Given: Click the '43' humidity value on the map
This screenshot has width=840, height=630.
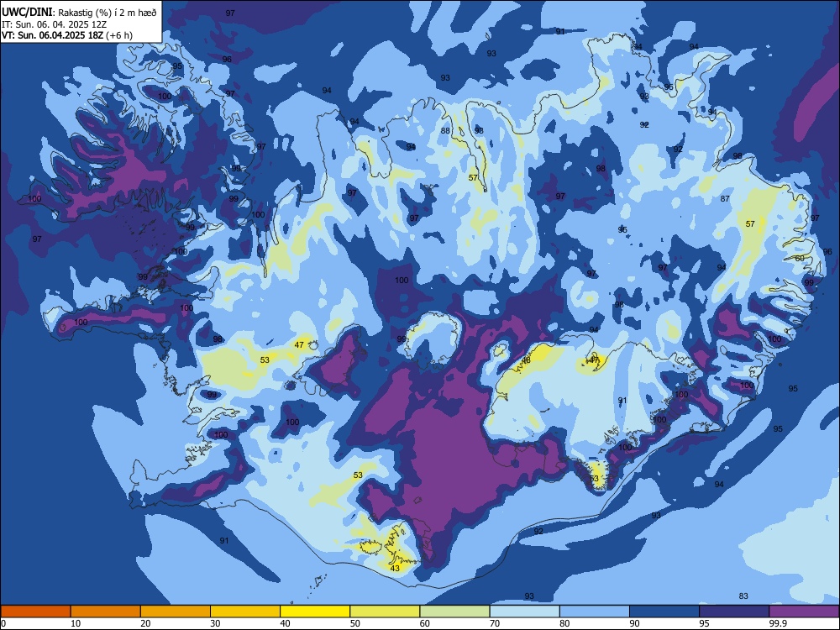Looking at the screenshot, I should pyautogui.click(x=395, y=569).
